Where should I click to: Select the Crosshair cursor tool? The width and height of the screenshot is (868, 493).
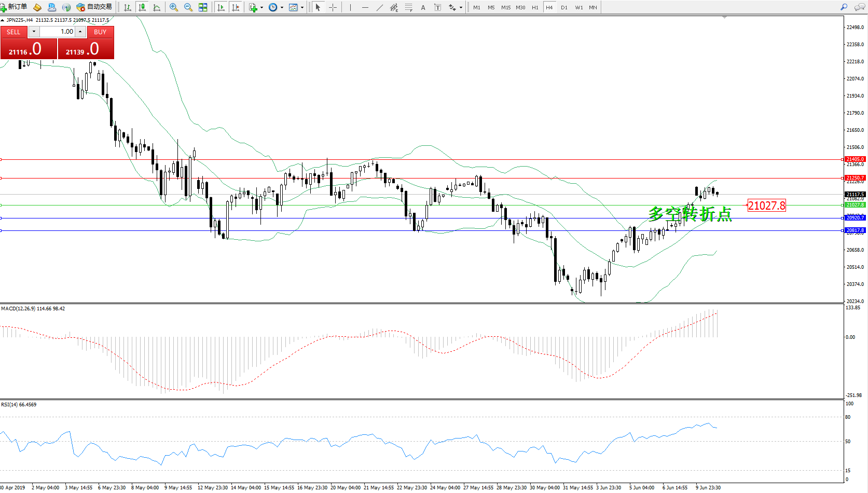[333, 7]
